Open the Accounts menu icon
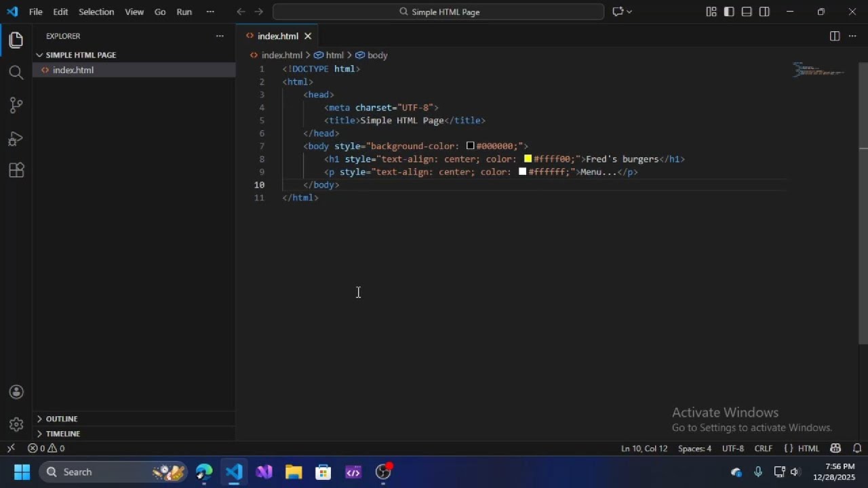Image resolution: width=868 pixels, height=488 pixels. (16, 392)
